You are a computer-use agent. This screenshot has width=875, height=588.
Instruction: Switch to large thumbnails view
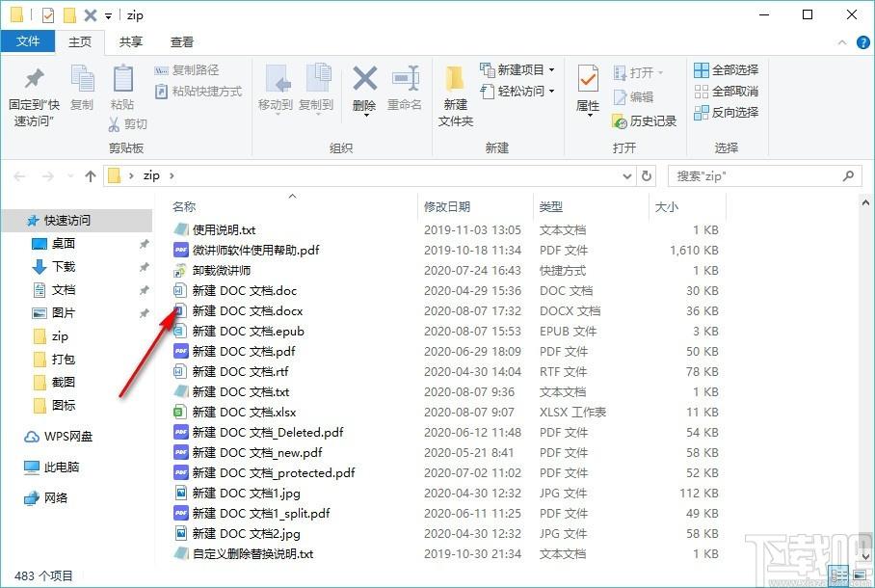click(x=859, y=575)
